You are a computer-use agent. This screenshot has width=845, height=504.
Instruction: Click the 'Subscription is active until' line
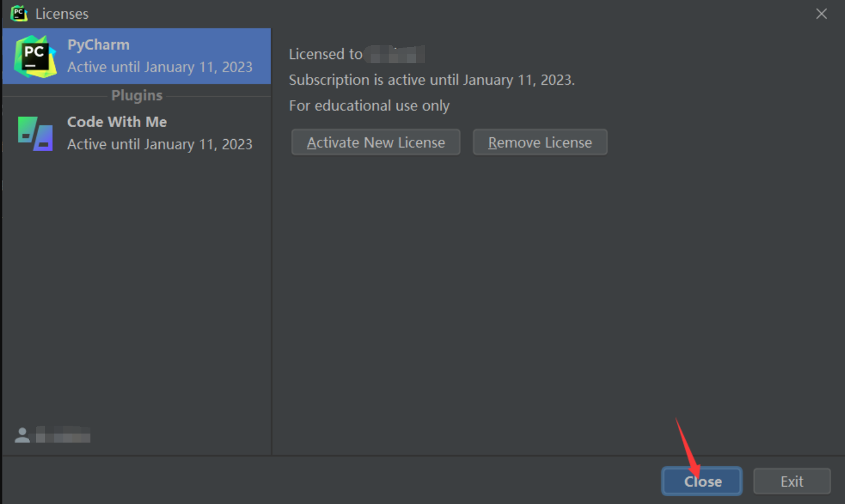[x=432, y=80]
